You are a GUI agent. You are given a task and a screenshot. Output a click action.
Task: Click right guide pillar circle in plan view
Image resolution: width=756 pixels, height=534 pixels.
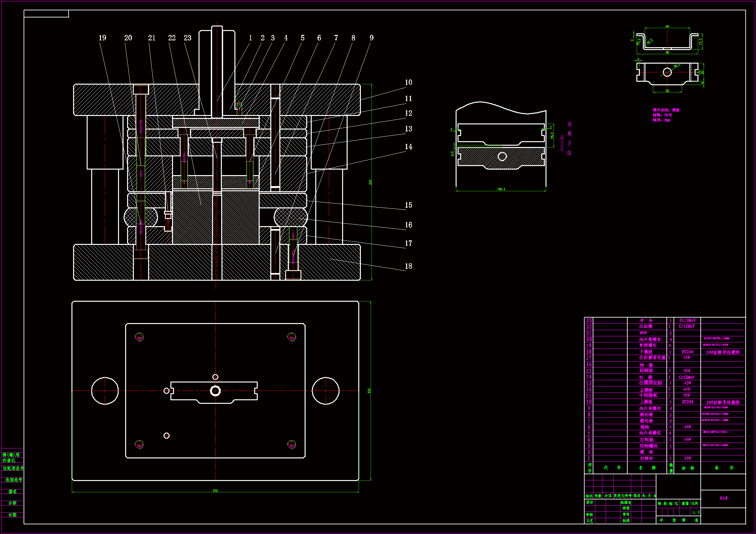325,391
